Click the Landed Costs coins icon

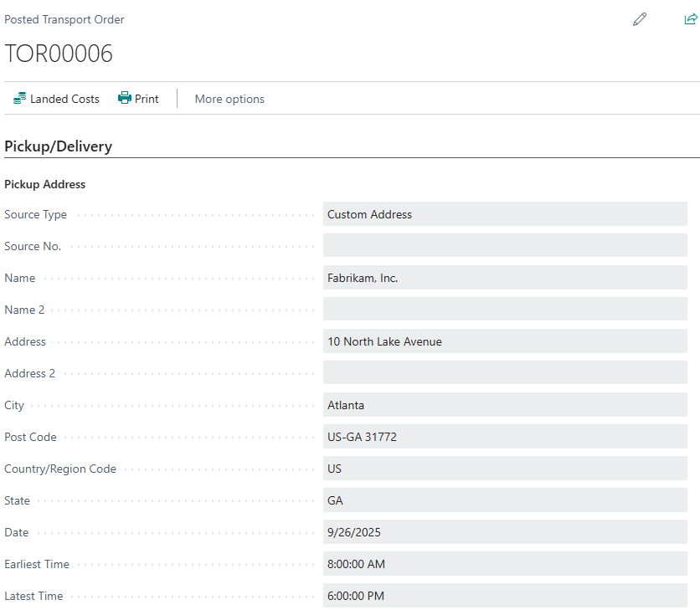tap(19, 99)
